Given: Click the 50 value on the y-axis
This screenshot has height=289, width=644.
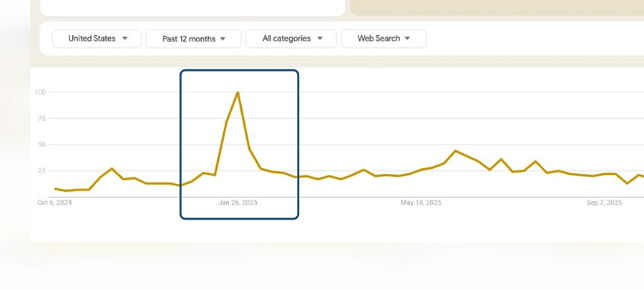Looking at the screenshot, I should pyautogui.click(x=41, y=144).
